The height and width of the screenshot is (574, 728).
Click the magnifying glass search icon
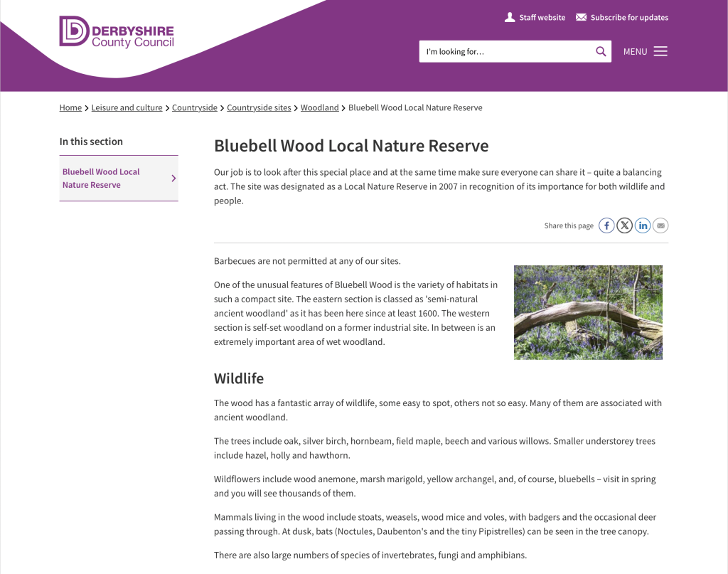[x=601, y=51]
